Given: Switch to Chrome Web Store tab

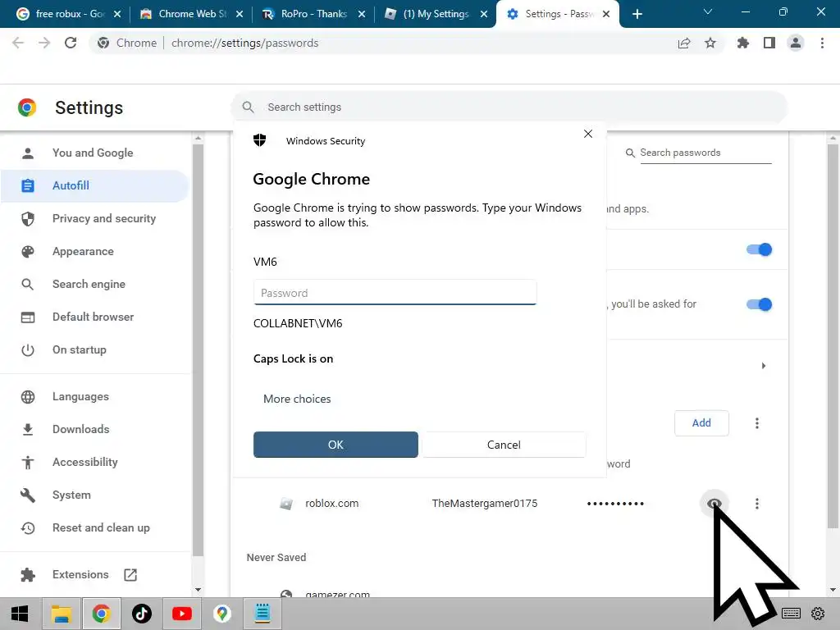Looking at the screenshot, I should pos(192,14).
